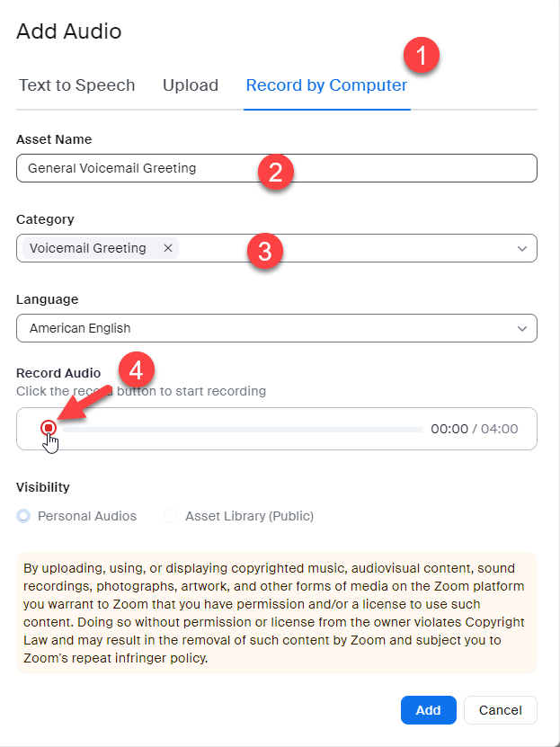Click the red step 1 marker
This screenshot has width=560, height=747.
click(421, 58)
